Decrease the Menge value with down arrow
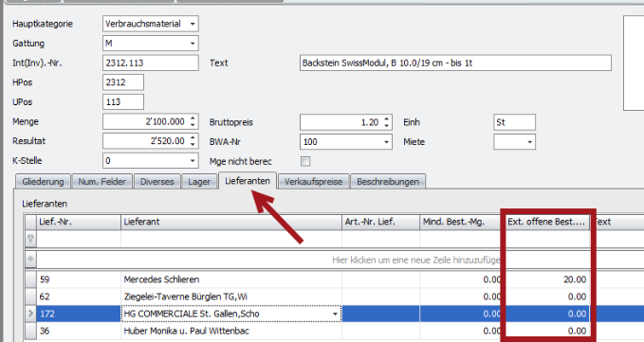 click(193, 125)
